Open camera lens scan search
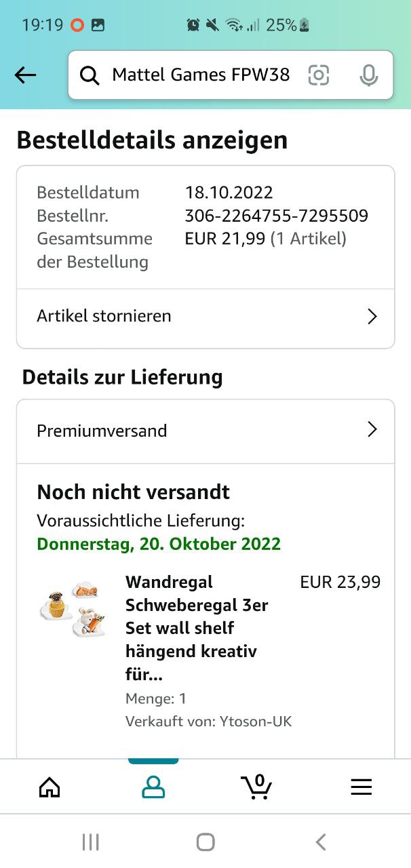Screen dimensions: 411x868 coord(318,75)
